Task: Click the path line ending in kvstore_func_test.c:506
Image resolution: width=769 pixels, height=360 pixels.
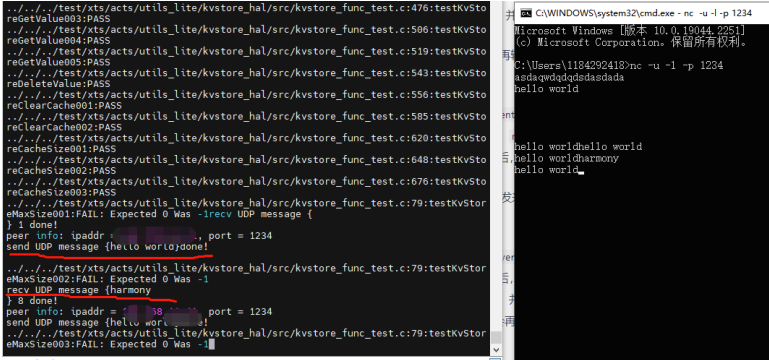Action: (x=247, y=30)
